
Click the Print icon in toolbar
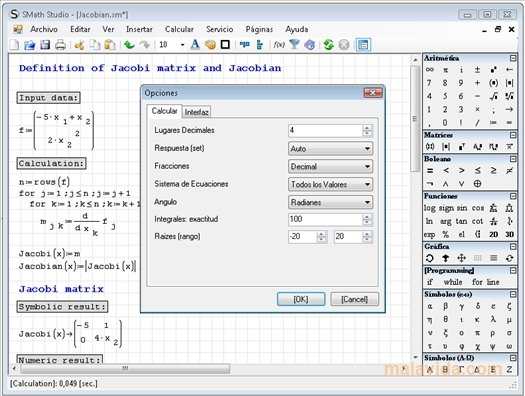[60, 45]
